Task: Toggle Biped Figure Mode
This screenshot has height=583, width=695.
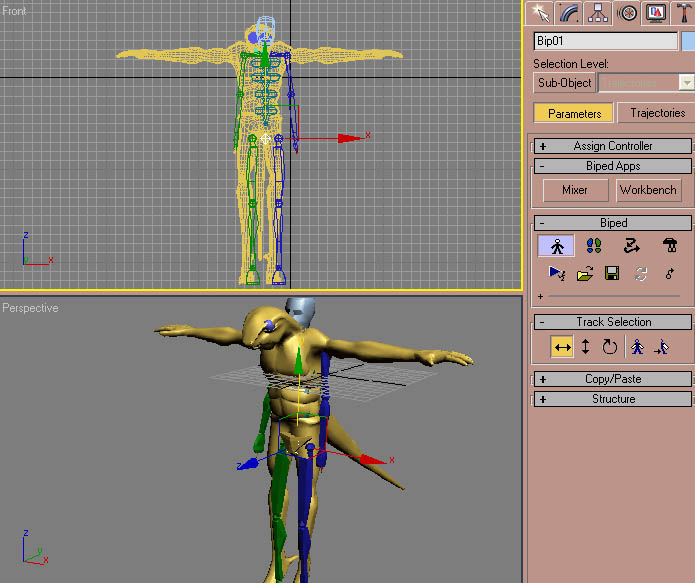Action: pyautogui.click(x=556, y=245)
